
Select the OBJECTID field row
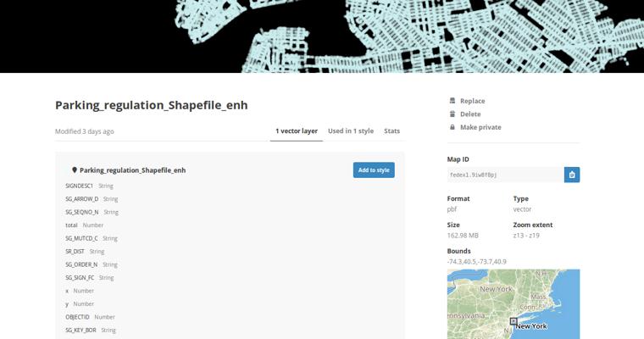pos(77,317)
